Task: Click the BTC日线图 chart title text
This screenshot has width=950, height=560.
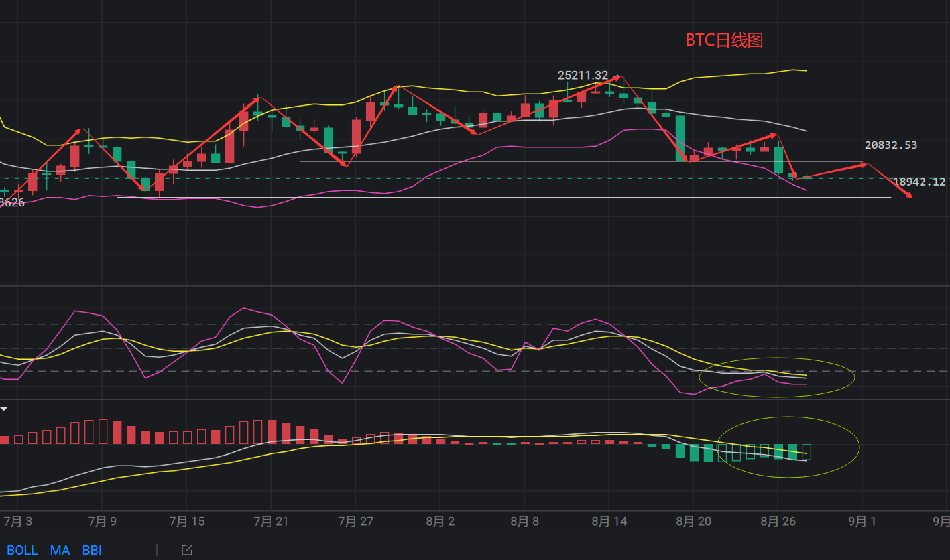Action: click(724, 40)
